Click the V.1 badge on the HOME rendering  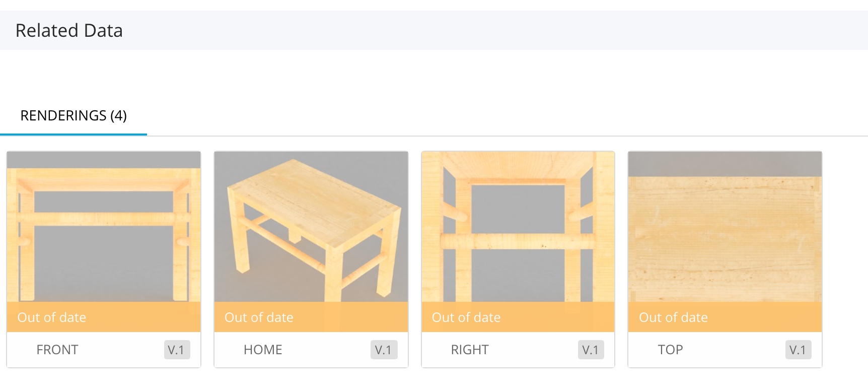pos(384,349)
